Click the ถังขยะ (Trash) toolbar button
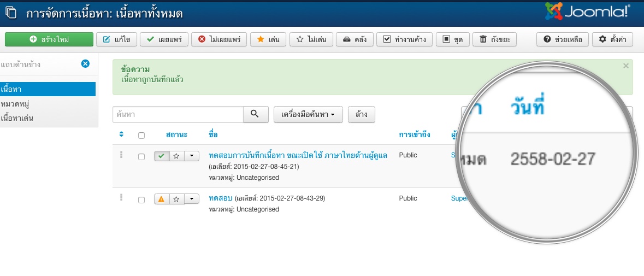The image size is (644, 276). [494, 39]
